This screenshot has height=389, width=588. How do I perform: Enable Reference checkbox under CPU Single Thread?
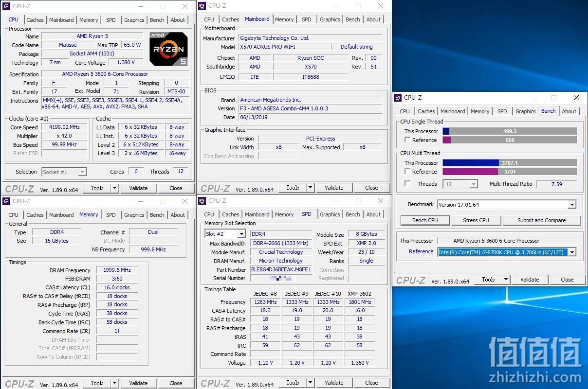[407, 140]
